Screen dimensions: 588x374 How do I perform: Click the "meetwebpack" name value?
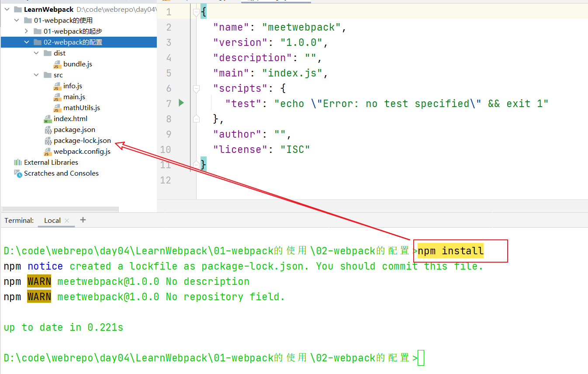click(301, 27)
